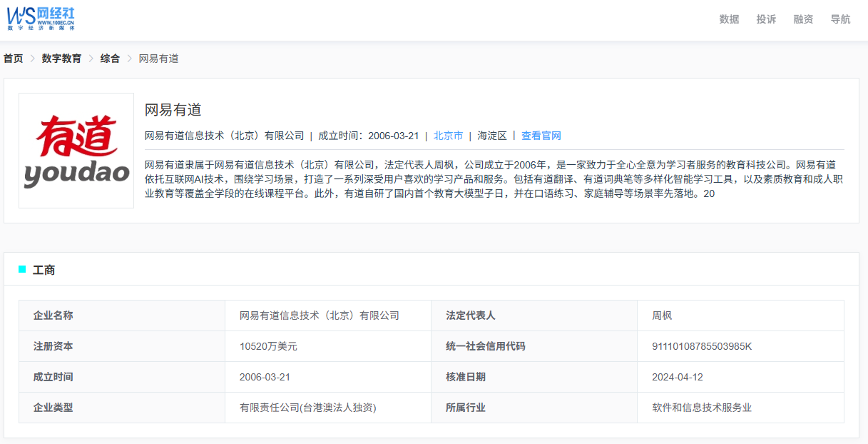Select the 网易有道 company title heading
The image size is (868, 444).
[173, 110]
